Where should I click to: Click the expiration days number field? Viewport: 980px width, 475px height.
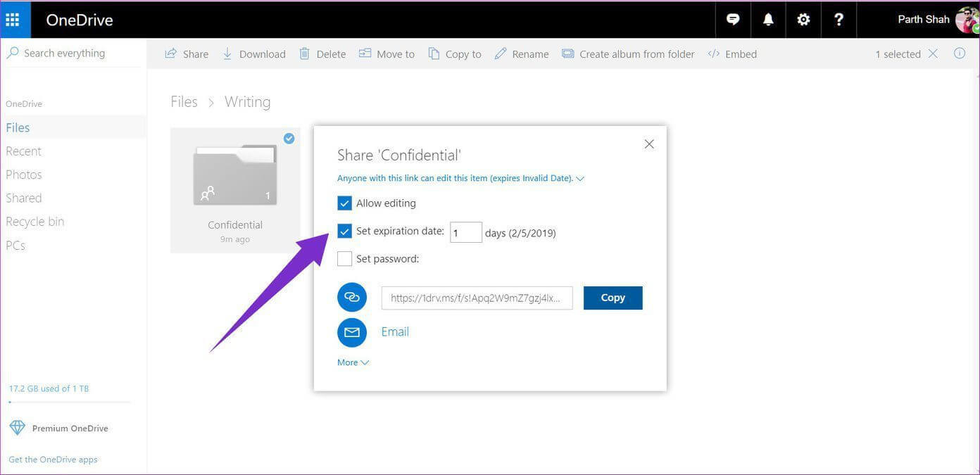click(465, 232)
